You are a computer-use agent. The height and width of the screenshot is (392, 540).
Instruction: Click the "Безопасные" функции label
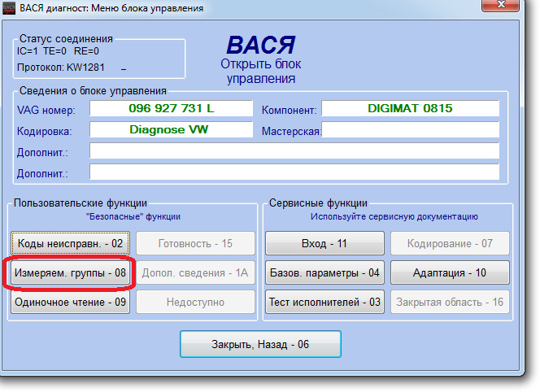(x=133, y=216)
